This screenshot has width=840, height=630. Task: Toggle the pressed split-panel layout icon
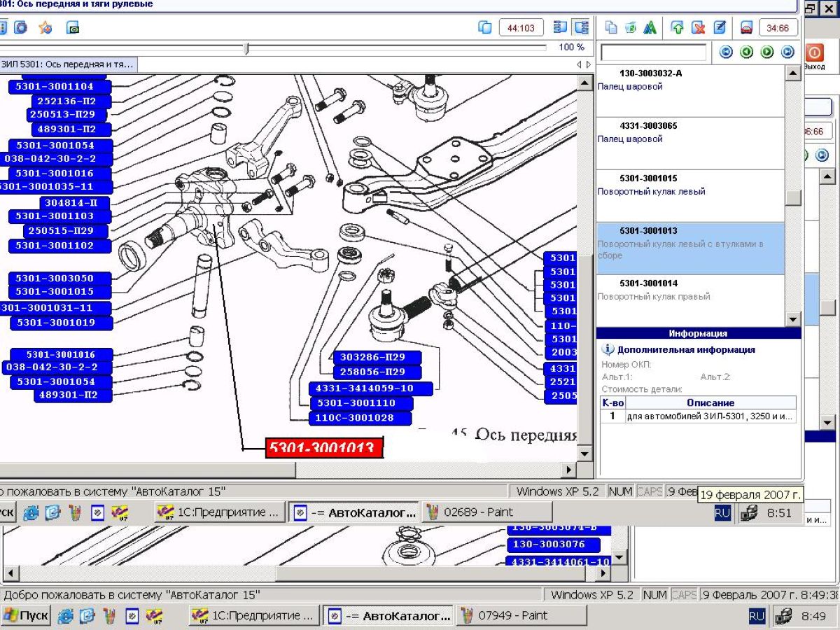(581, 28)
